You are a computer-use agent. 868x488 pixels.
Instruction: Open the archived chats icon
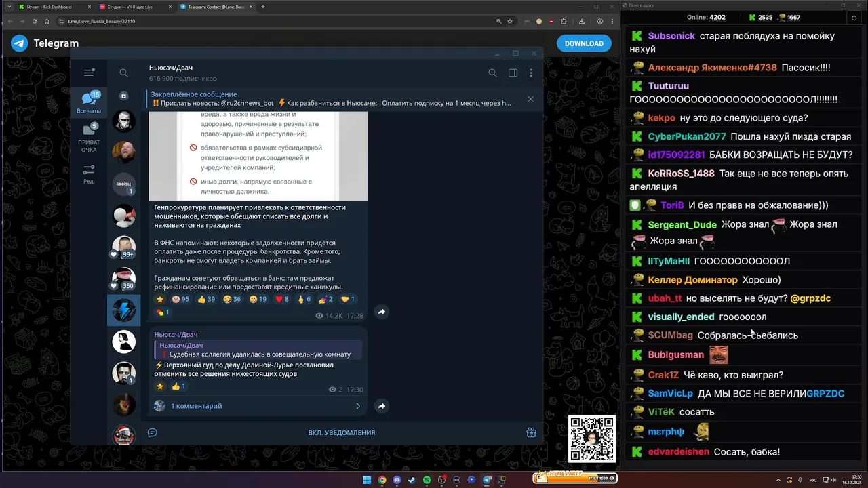[123, 96]
